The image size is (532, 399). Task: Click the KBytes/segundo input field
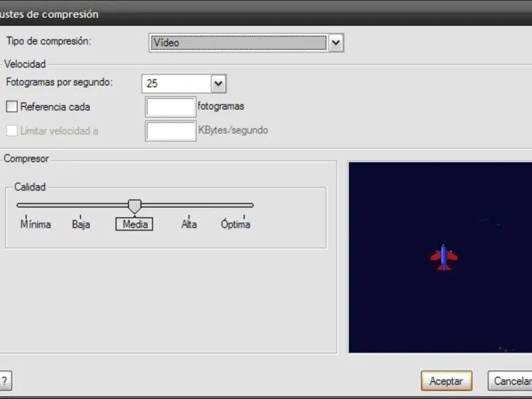point(171,130)
